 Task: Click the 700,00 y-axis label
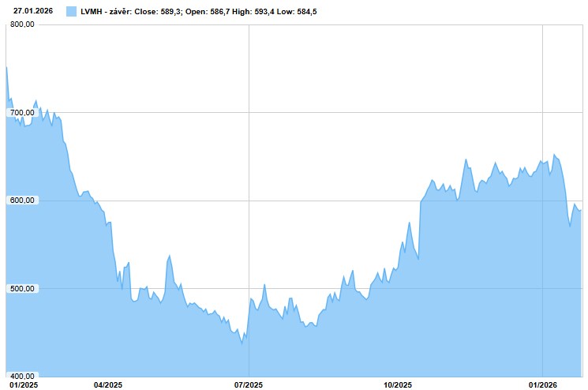coord(22,113)
